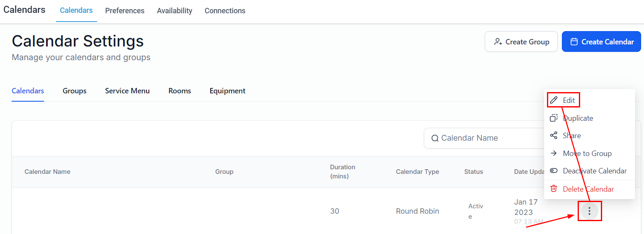Switch to the Rooms sub-tab
The width and height of the screenshot is (644, 234).
[180, 91]
